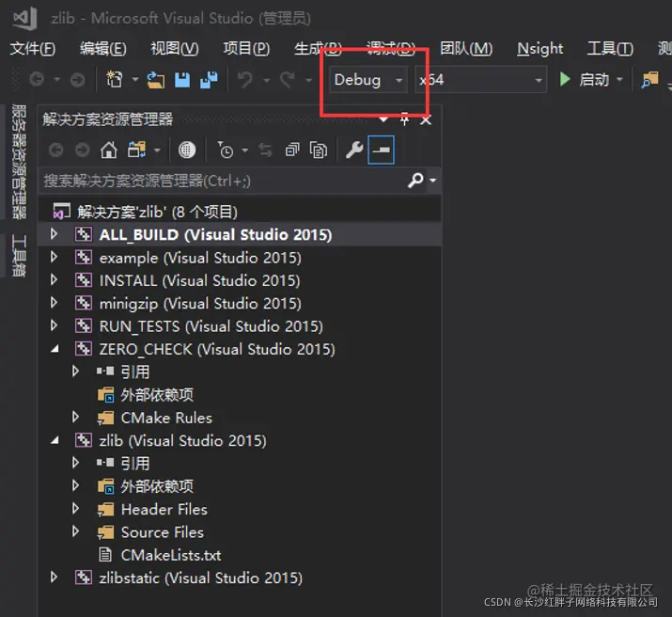Screen dimensions: 672x617
Task: Open the Undo history dropdown arrow
Action: [267, 80]
